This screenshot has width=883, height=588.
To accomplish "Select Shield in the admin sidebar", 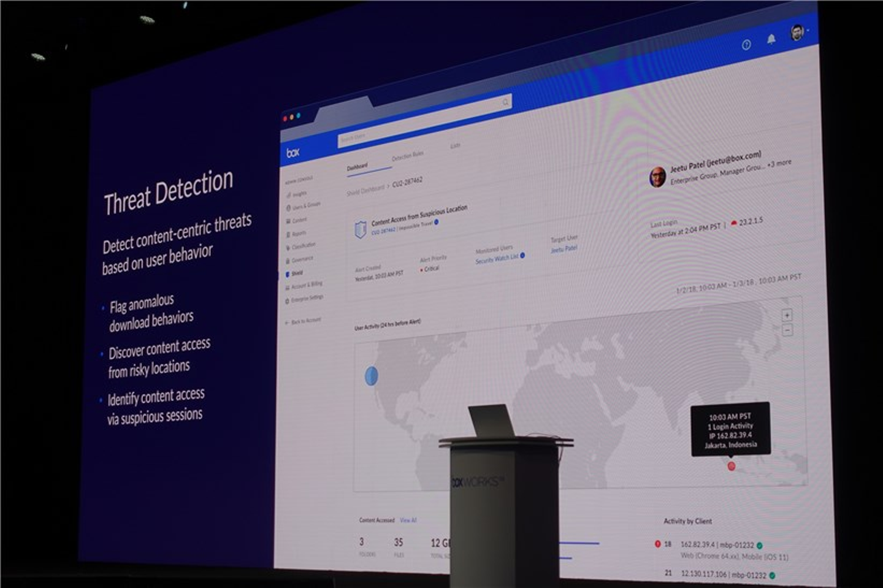I will (297, 273).
